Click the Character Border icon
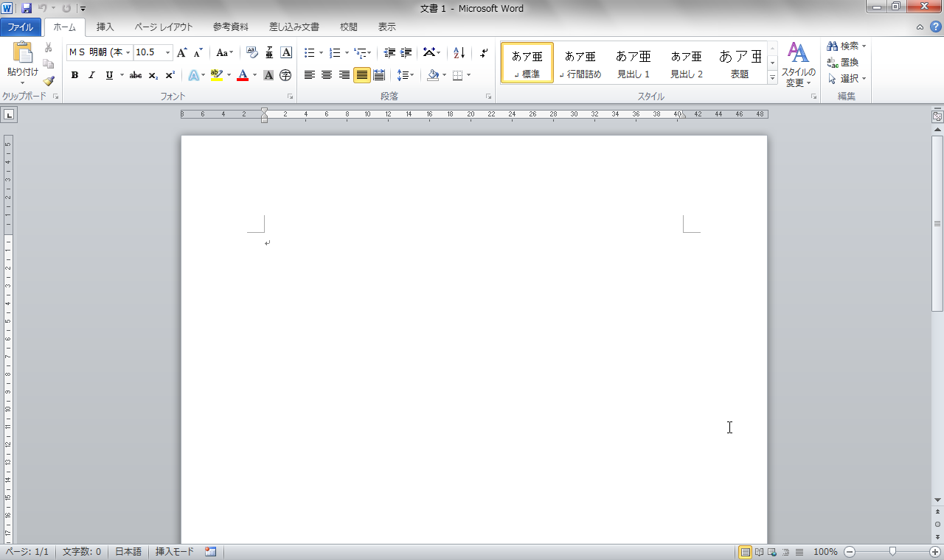The height and width of the screenshot is (560, 944). click(x=286, y=52)
